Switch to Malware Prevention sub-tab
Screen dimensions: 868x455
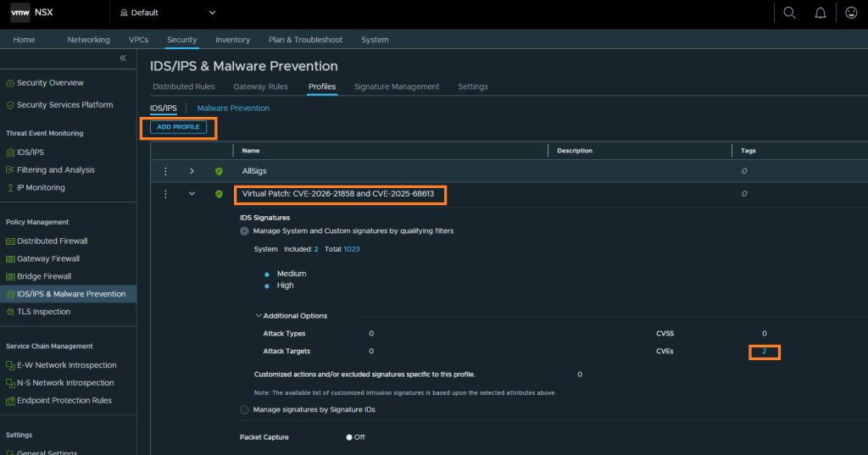[233, 108]
